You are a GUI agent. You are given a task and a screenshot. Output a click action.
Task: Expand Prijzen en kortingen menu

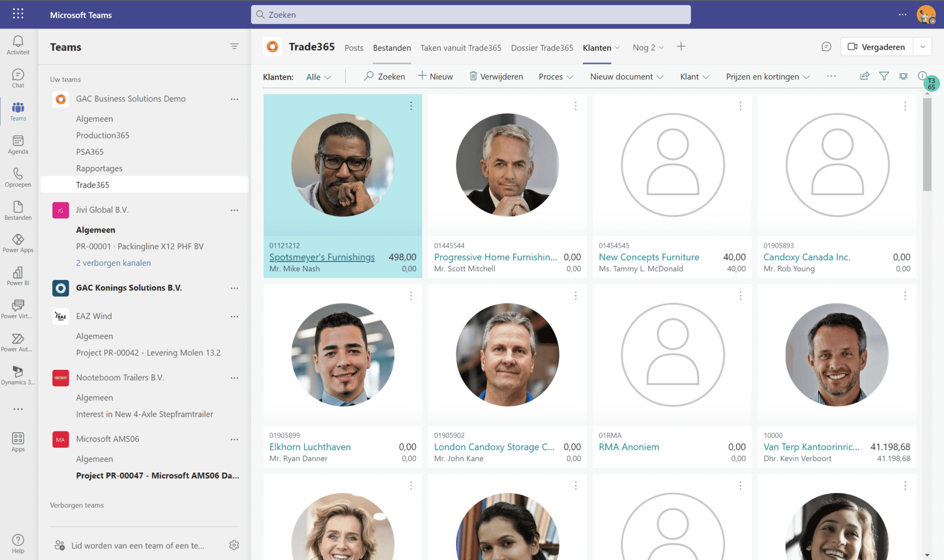(768, 77)
